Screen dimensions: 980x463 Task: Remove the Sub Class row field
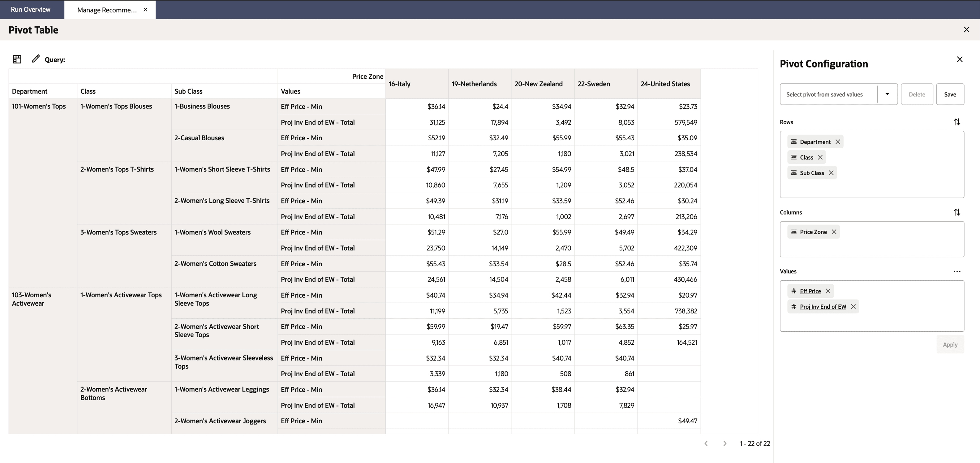(831, 173)
